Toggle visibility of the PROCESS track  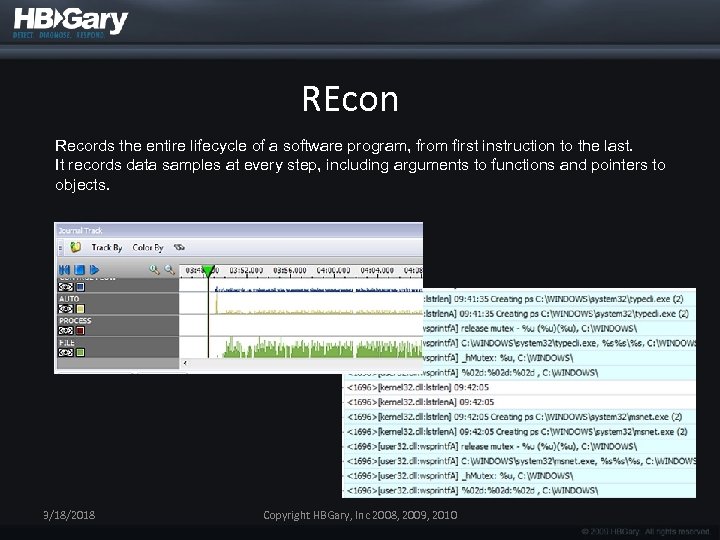[66, 331]
